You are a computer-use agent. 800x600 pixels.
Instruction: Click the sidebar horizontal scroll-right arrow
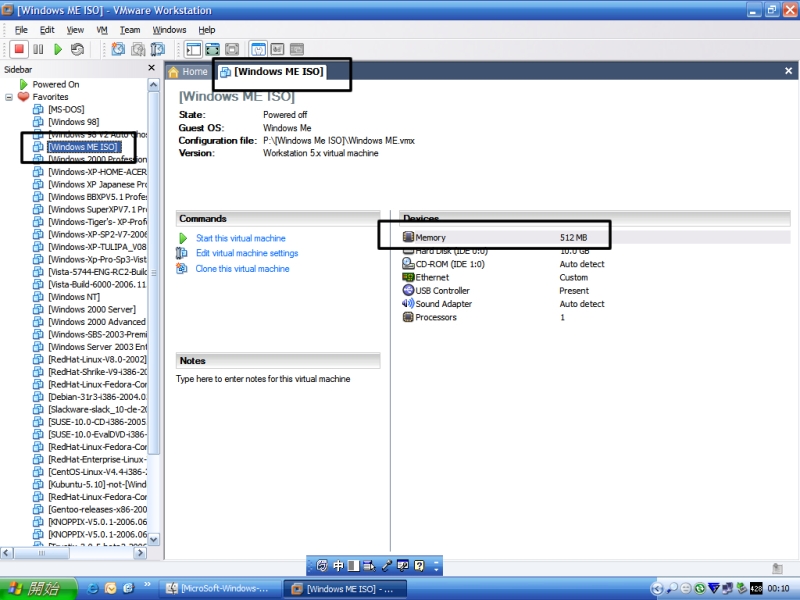140,553
